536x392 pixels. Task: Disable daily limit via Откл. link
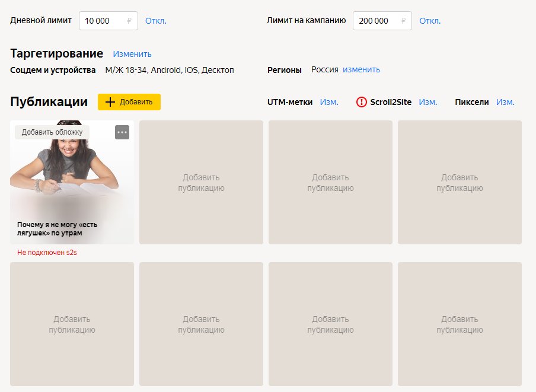click(156, 21)
